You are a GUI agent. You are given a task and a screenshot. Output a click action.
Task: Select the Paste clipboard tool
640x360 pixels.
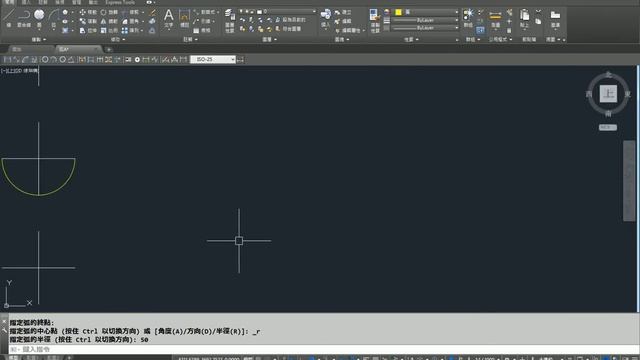coord(524,18)
